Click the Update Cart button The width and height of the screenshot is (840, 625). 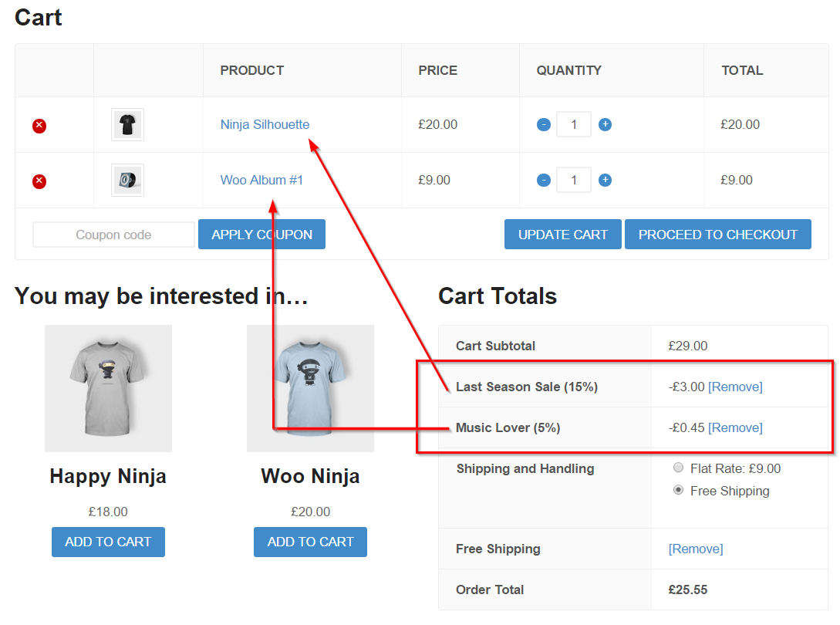tap(562, 234)
